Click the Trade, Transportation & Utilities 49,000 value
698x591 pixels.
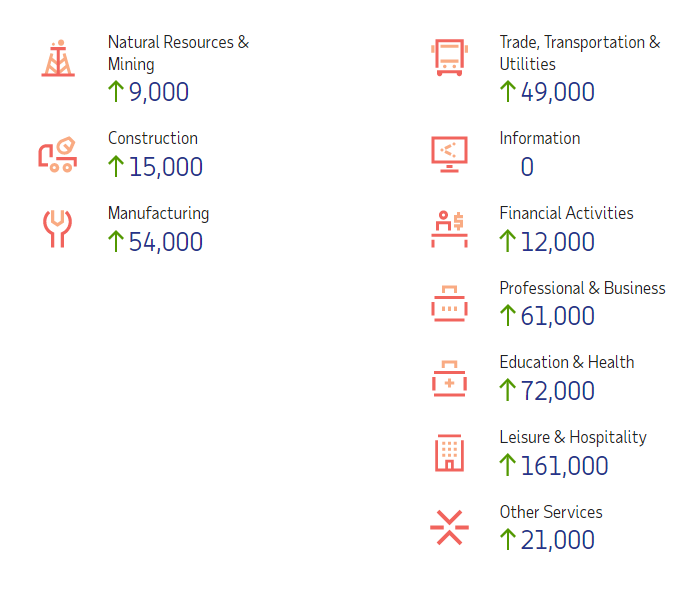(557, 92)
